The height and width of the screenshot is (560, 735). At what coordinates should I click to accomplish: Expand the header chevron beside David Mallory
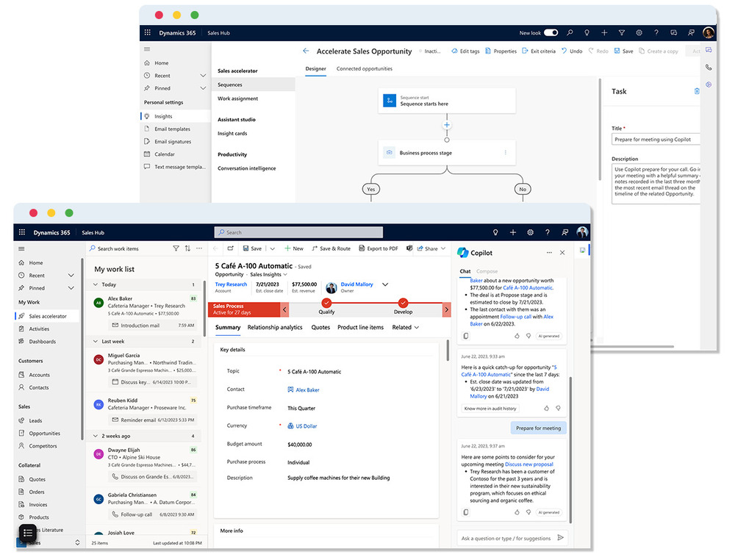385,284
